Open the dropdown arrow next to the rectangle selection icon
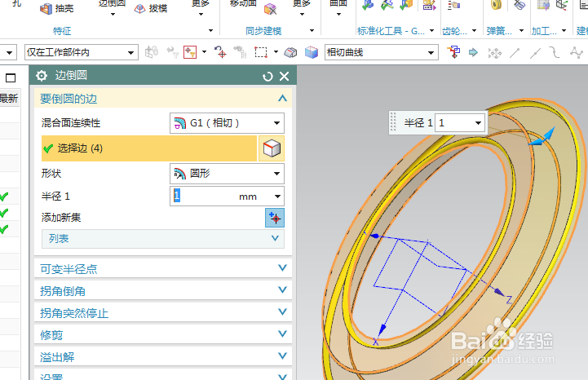The width and height of the screenshot is (588, 380). [x=276, y=51]
